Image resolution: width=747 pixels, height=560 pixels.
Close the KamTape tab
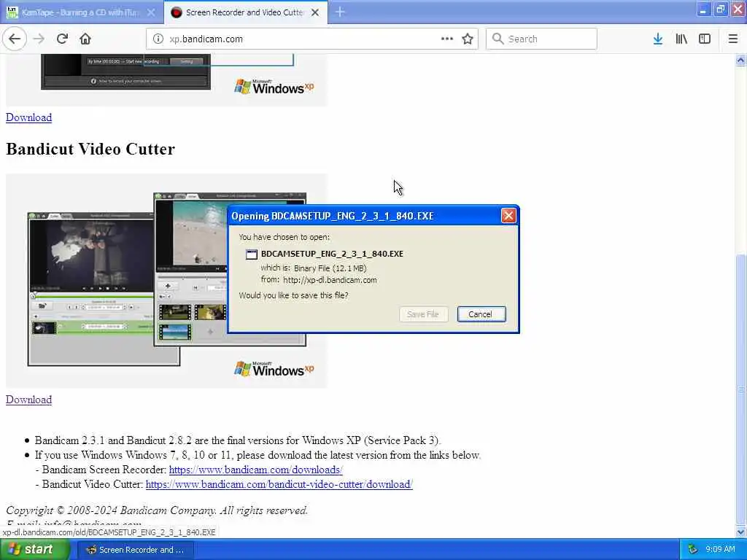point(151,12)
